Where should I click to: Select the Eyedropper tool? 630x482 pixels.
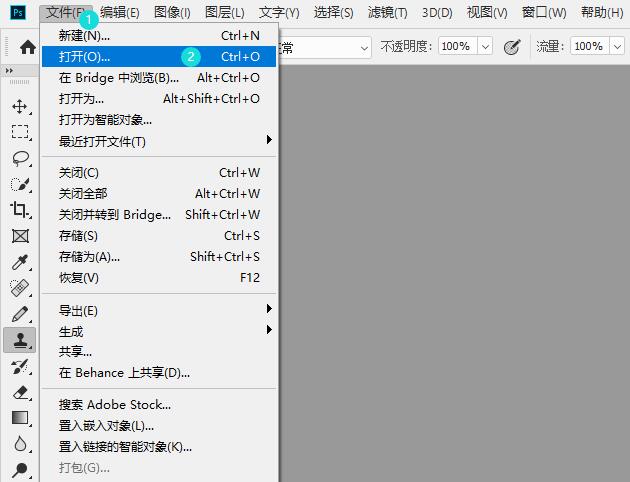(x=20, y=262)
